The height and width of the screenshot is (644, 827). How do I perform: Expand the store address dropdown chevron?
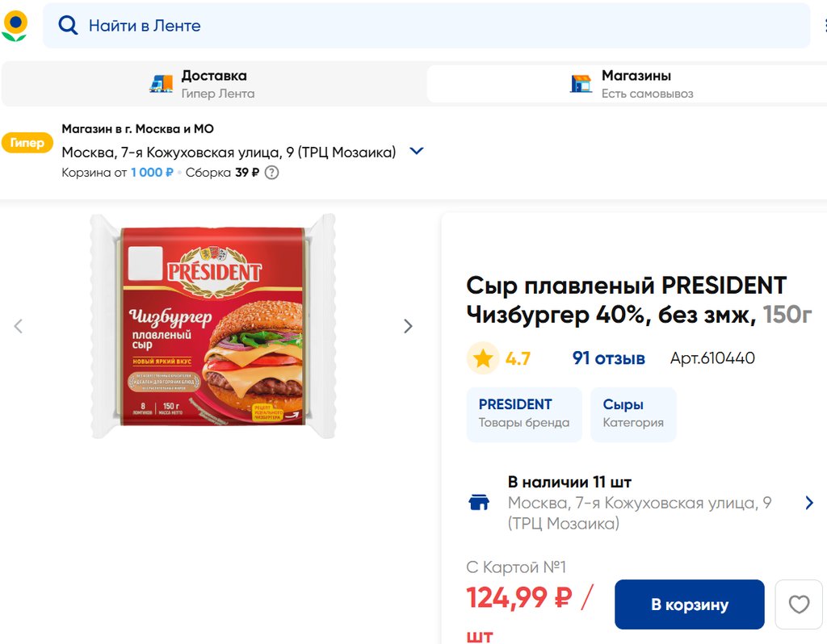pos(417,151)
